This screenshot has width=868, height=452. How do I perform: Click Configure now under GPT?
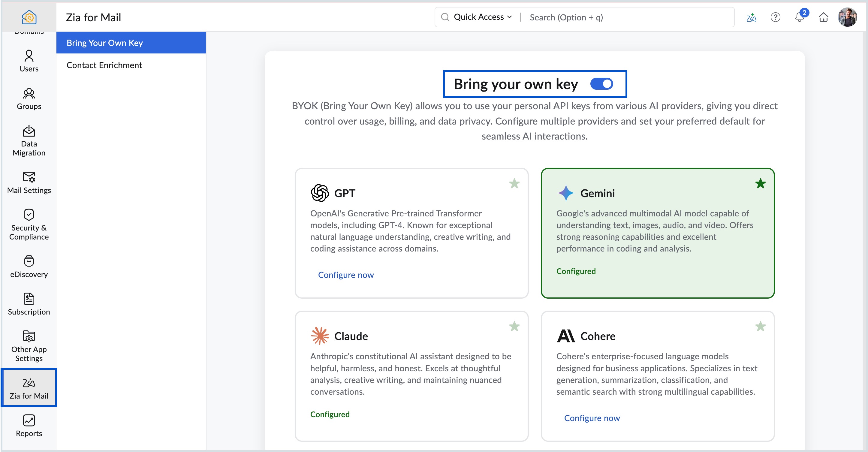[x=346, y=275]
